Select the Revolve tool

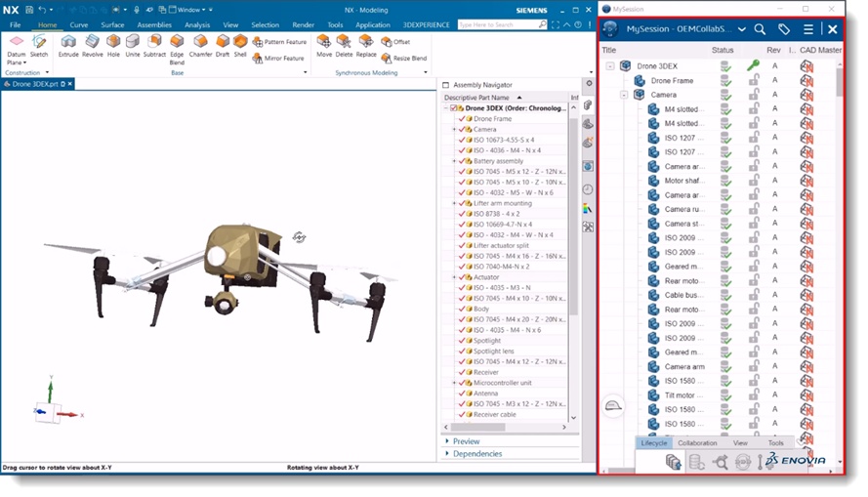(93, 46)
